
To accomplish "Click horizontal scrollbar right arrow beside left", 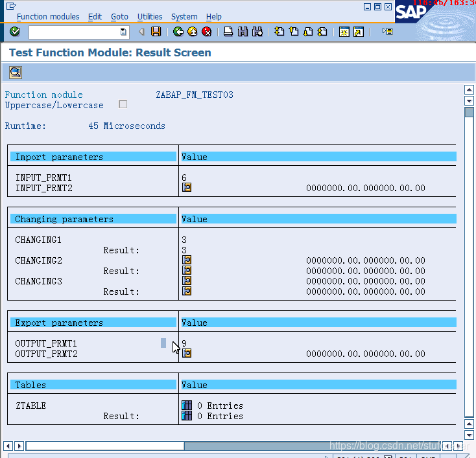I will tap(19, 446).
